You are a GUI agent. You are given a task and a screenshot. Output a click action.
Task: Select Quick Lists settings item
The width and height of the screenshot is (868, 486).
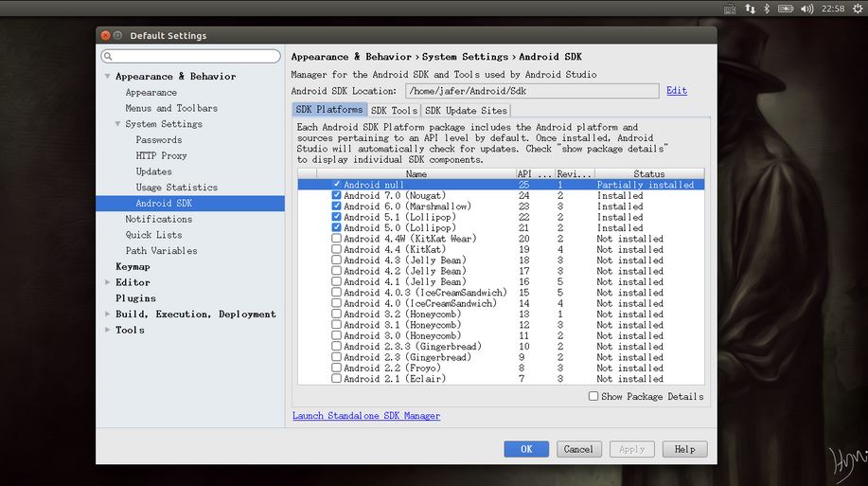(154, 234)
